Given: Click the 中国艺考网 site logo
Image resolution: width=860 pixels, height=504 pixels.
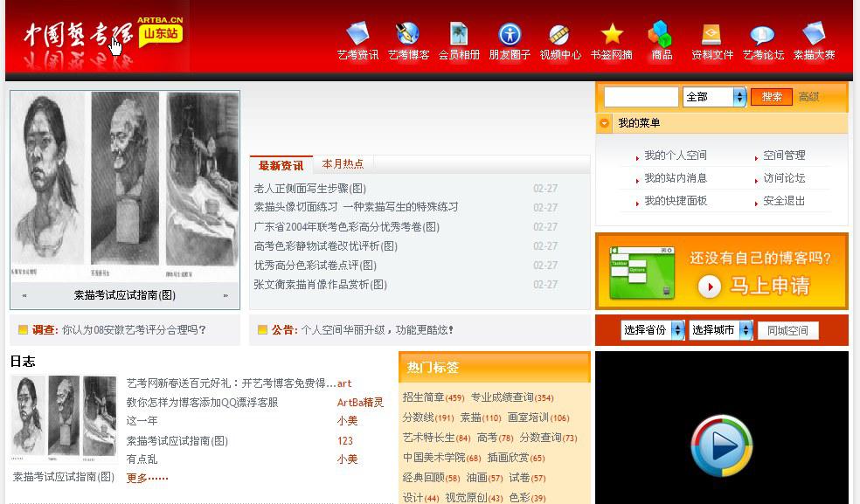Looking at the screenshot, I should point(79,35).
